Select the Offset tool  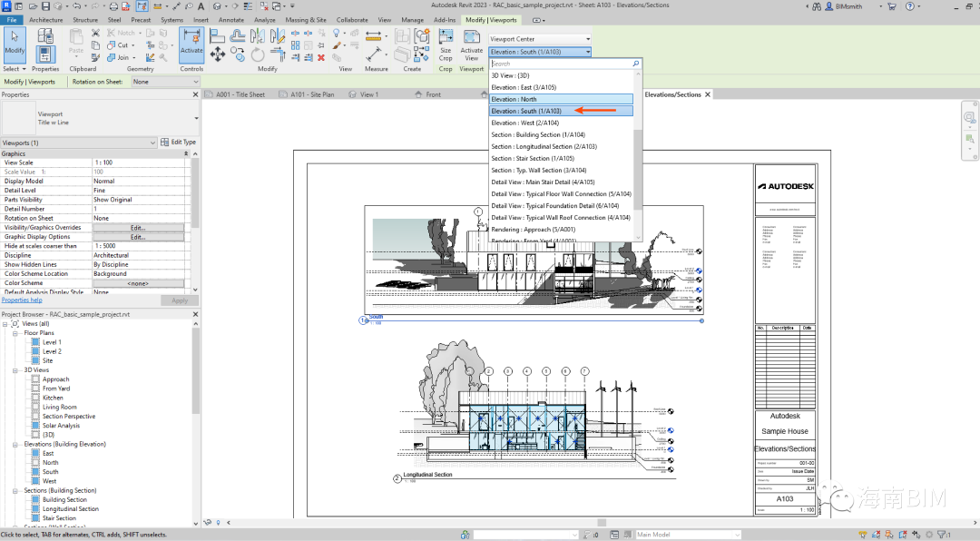click(238, 35)
